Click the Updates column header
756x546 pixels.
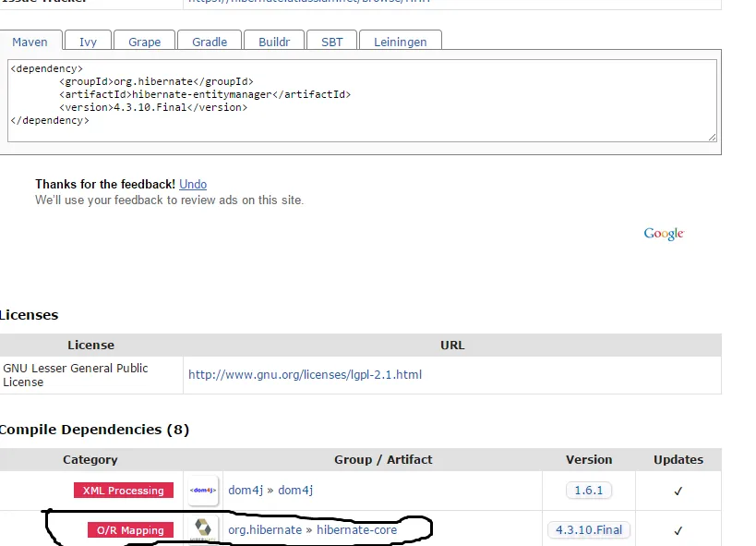pyautogui.click(x=678, y=459)
